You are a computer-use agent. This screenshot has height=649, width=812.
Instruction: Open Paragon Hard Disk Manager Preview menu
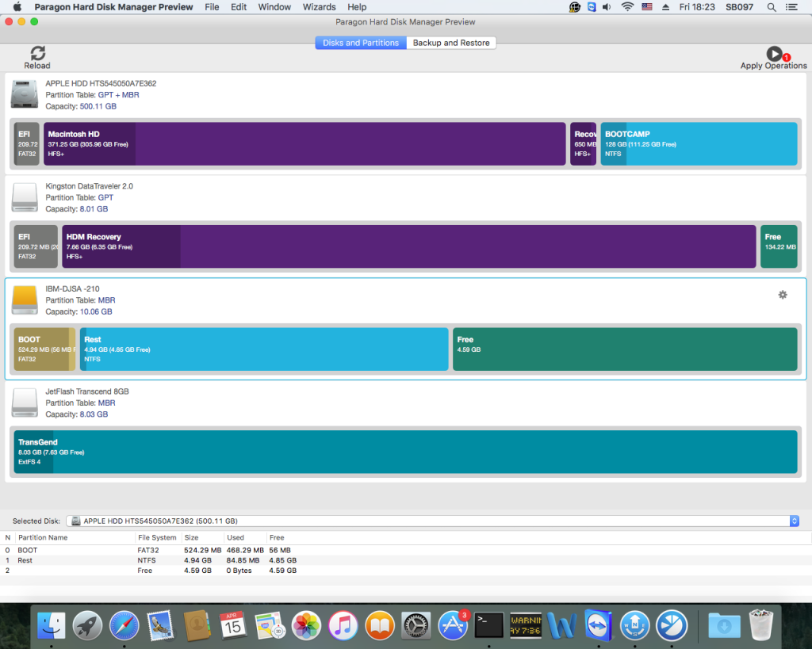point(113,7)
